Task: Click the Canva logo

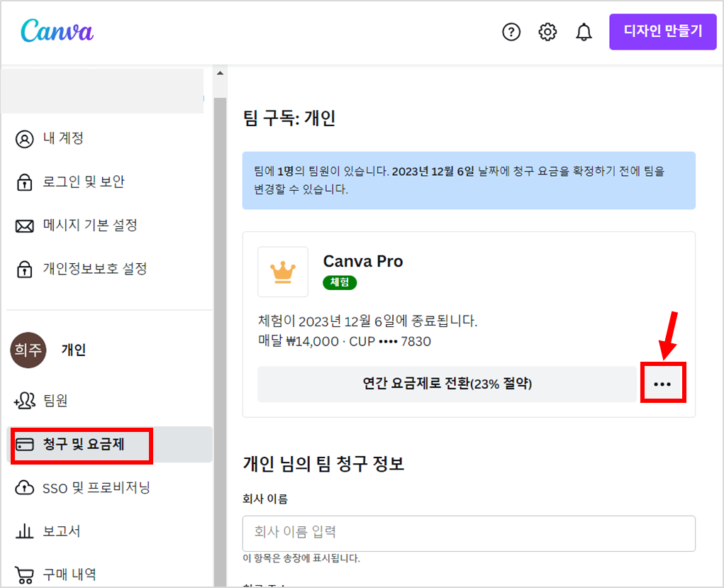Action: tap(57, 31)
